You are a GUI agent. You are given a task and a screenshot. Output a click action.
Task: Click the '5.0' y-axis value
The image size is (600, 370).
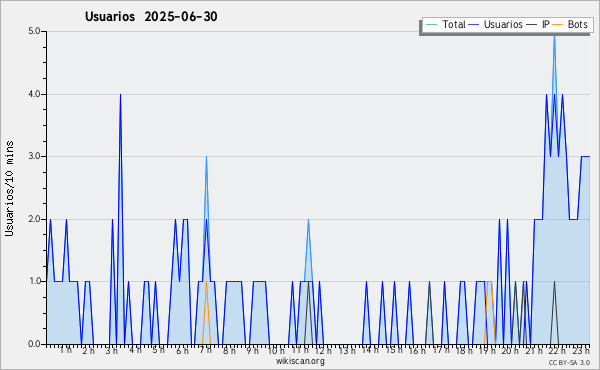(x=34, y=31)
